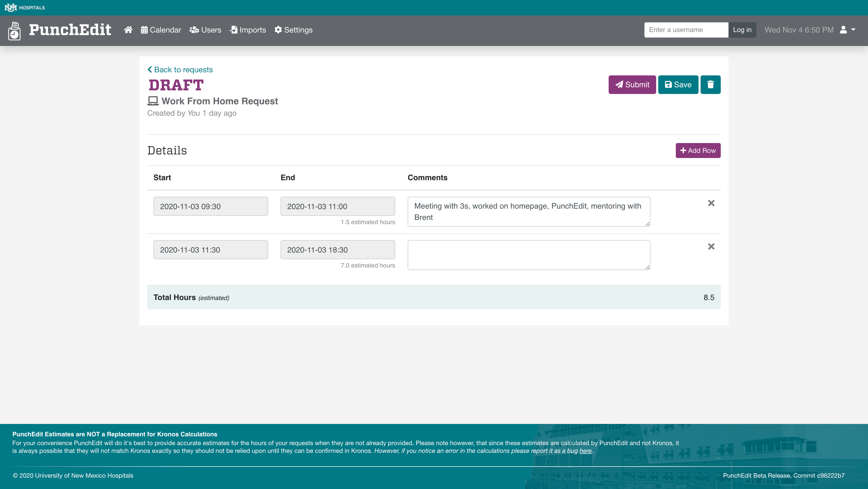868x489 pixels.
Task: Edit the end time 2020-11-03 11:00
Action: [x=338, y=207]
